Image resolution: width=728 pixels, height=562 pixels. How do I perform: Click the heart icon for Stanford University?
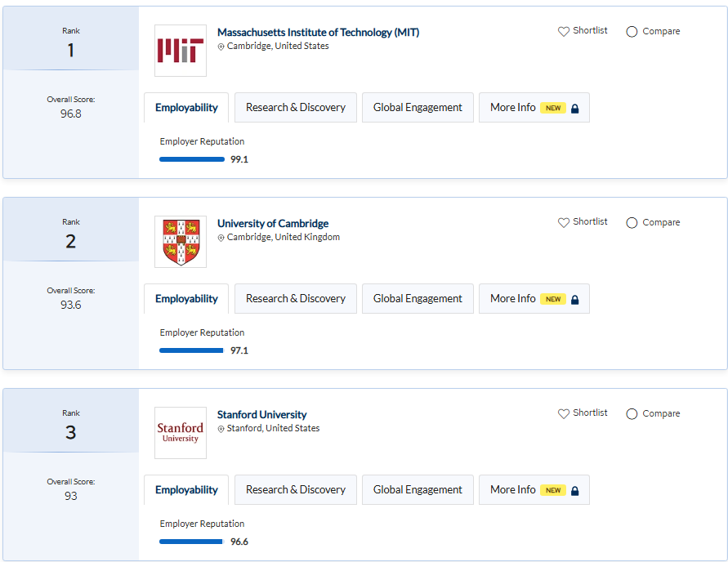[563, 414]
